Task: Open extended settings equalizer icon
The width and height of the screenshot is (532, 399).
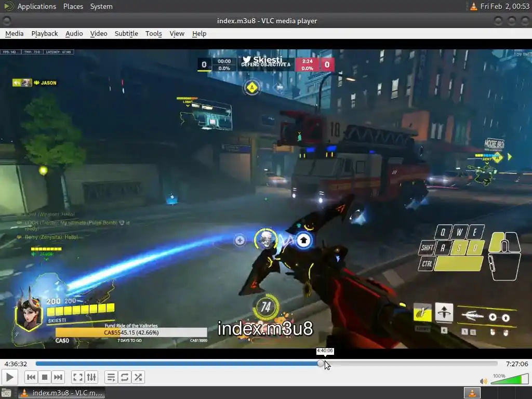Action: click(91, 377)
